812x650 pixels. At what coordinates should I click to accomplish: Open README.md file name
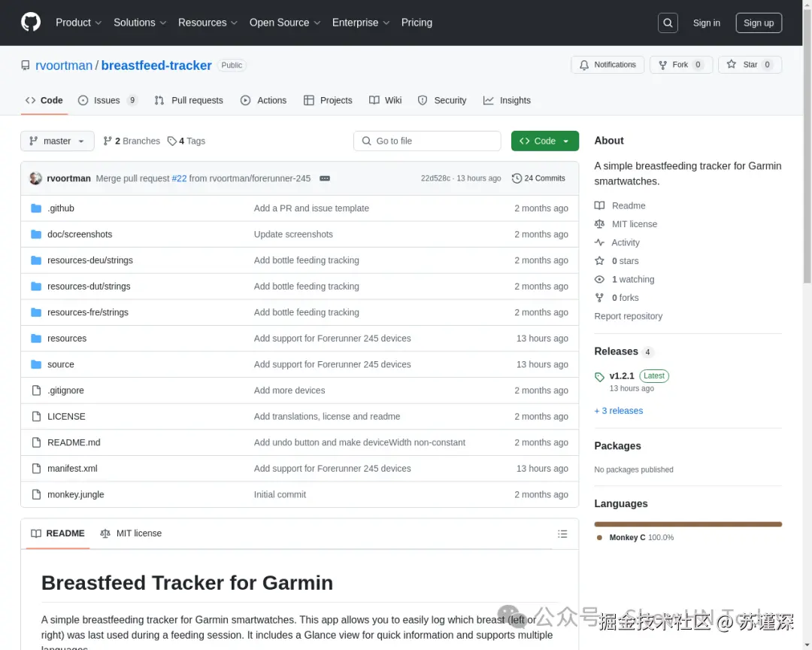(x=74, y=442)
